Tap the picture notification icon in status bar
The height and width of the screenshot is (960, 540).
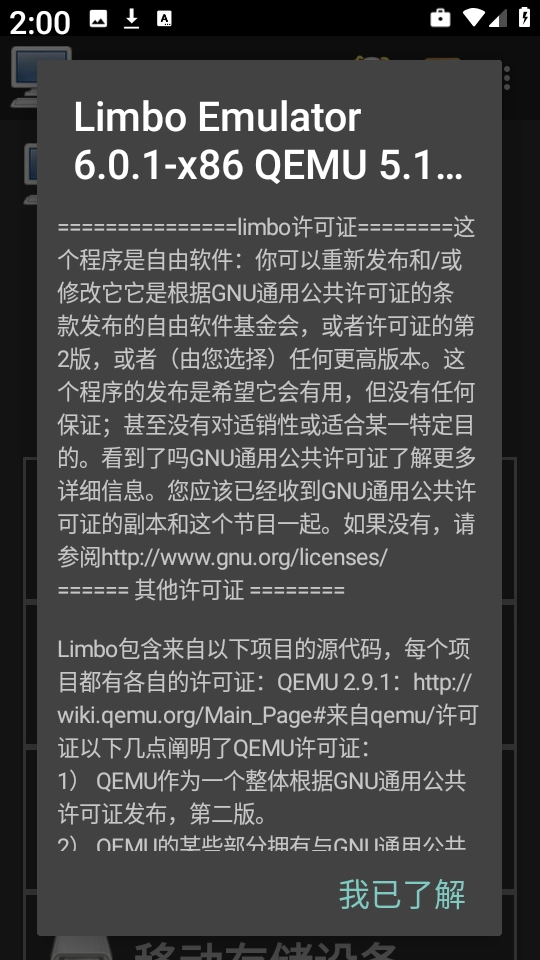click(x=99, y=19)
